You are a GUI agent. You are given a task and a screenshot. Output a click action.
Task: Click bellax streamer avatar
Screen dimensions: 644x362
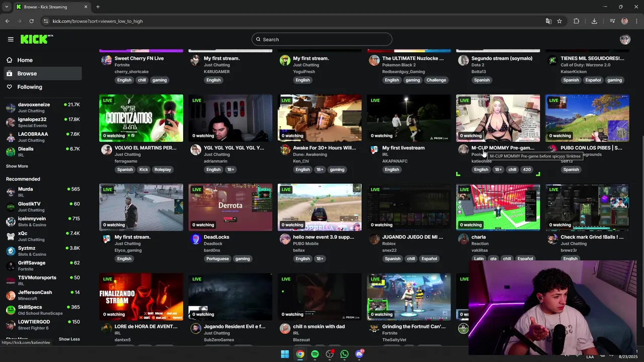pyautogui.click(x=285, y=239)
